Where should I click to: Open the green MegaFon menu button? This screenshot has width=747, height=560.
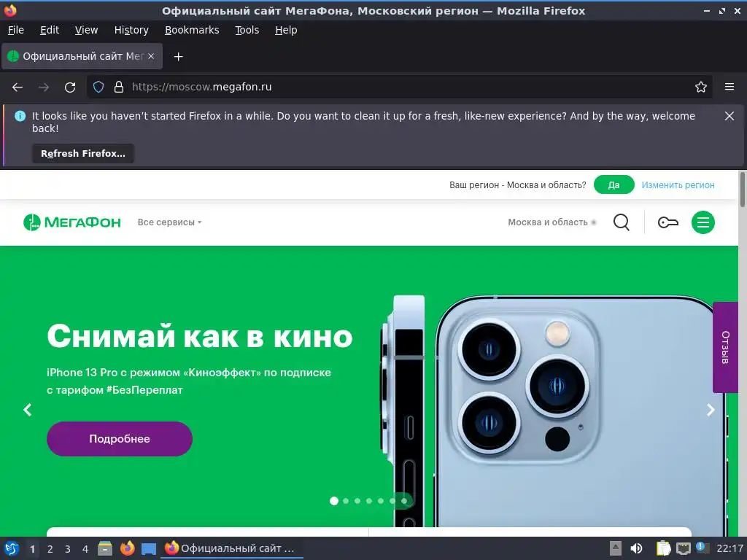(703, 222)
